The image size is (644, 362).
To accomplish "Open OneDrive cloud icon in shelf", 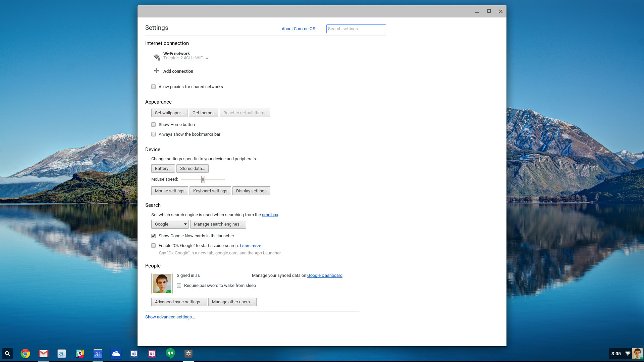I will pyautogui.click(x=116, y=354).
